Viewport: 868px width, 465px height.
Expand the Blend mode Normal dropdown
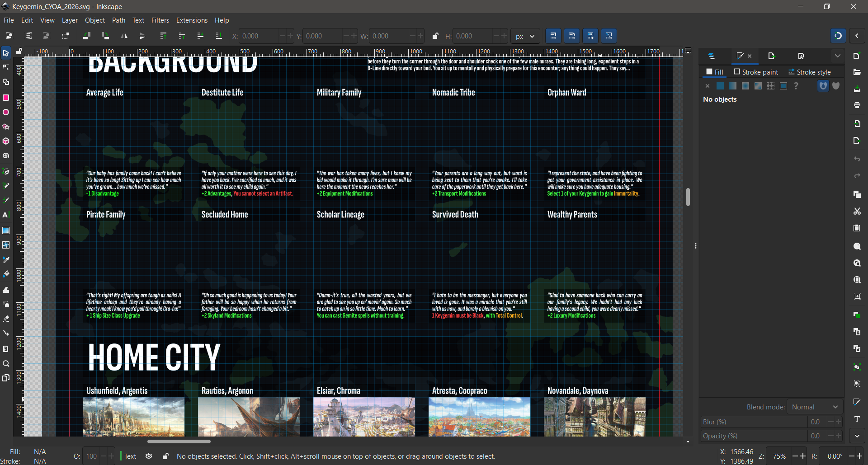815,407
